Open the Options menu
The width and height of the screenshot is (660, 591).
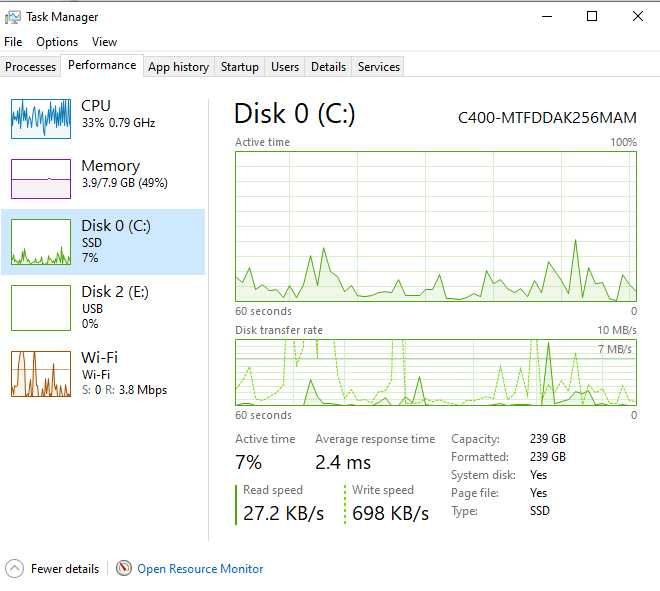(57, 42)
